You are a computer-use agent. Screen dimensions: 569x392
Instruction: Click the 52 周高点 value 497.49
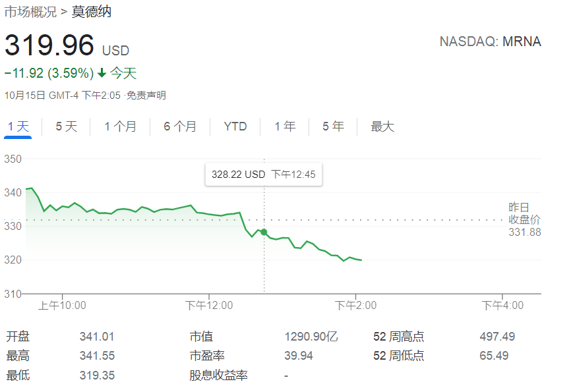click(x=497, y=337)
